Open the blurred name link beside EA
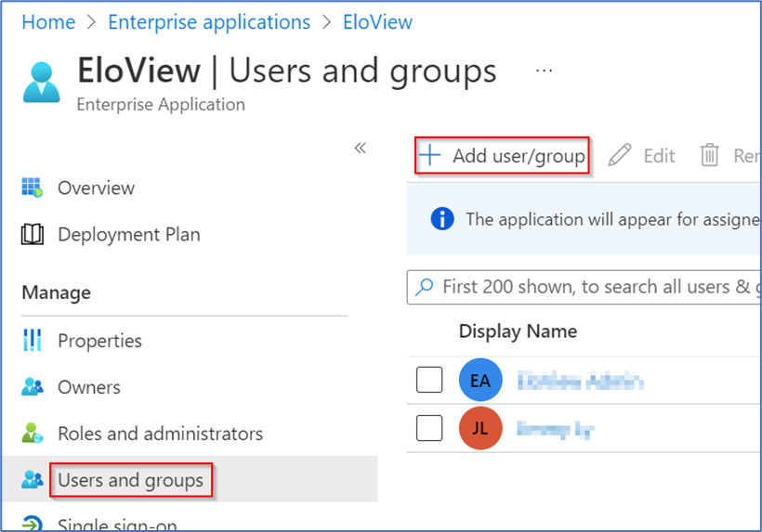The image size is (762, 532). pyautogui.click(x=580, y=381)
